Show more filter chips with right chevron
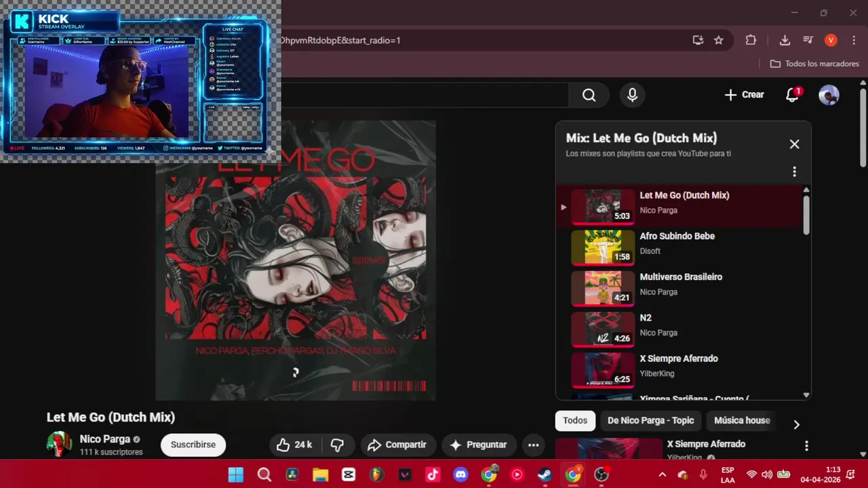 (796, 424)
